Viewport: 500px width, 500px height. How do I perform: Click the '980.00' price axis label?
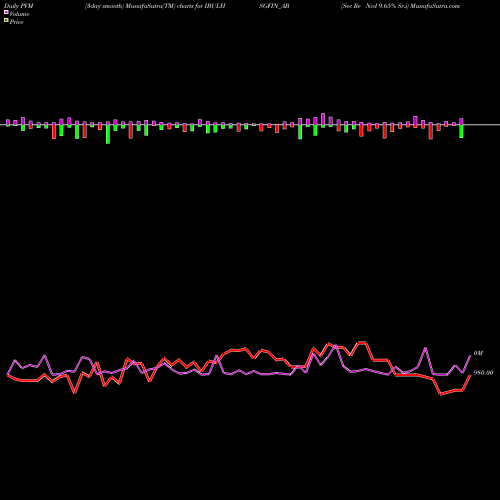pos(483,373)
